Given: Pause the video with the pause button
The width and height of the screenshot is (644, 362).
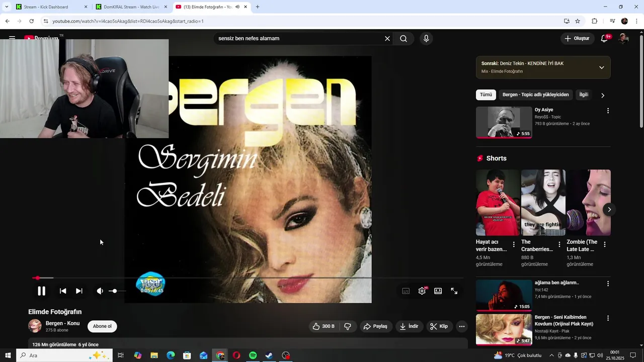Looking at the screenshot, I should pyautogui.click(x=41, y=291).
